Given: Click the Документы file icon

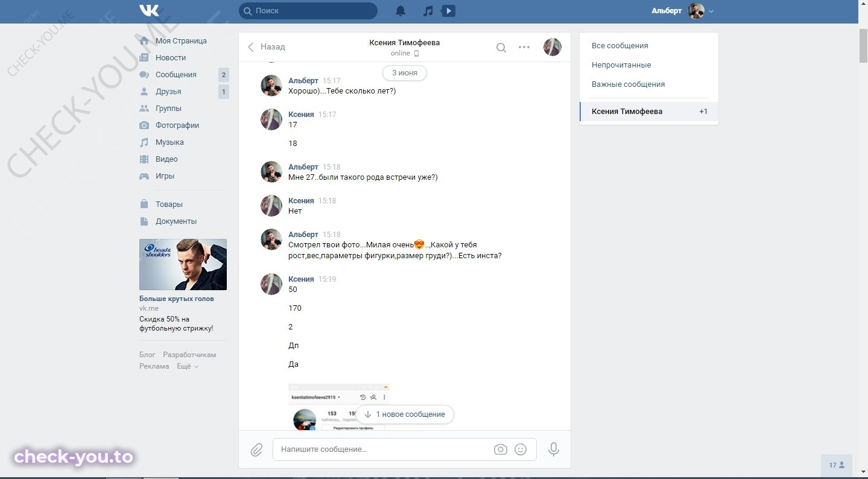Looking at the screenshot, I should click(144, 221).
